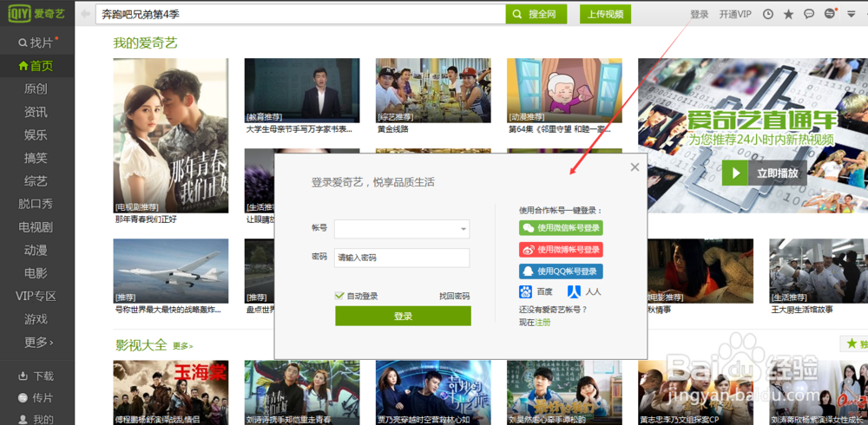The width and height of the screenshot is (868, 425).
Task: Expand the 帐号 account dropdown arrow
Action: coord(463,229)
